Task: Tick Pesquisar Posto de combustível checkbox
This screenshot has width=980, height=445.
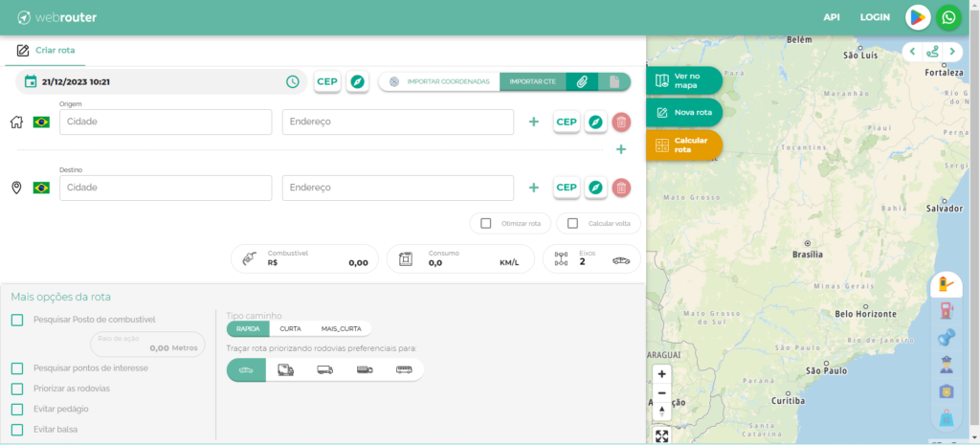Action: 17,320
